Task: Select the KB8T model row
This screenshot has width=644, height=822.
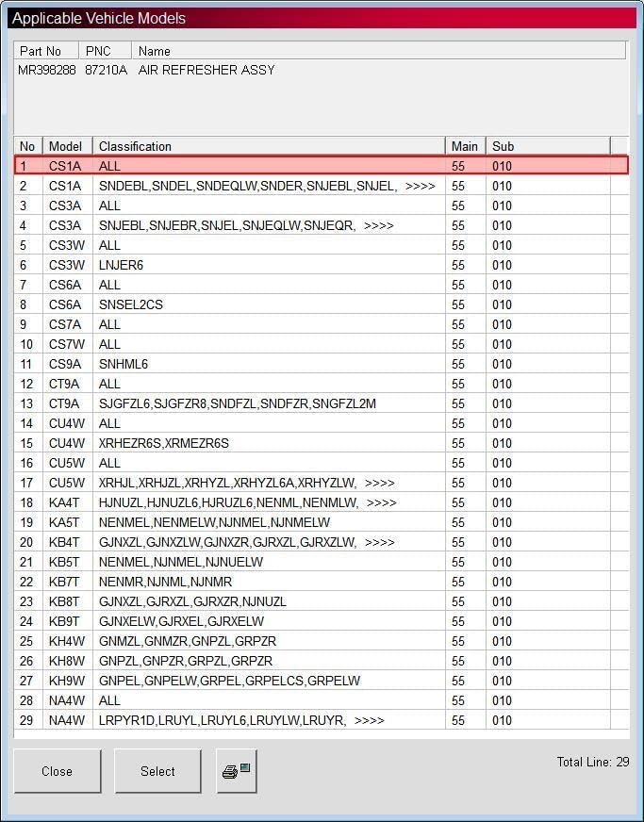Action: pyautogui.click(x=321, y=601)
